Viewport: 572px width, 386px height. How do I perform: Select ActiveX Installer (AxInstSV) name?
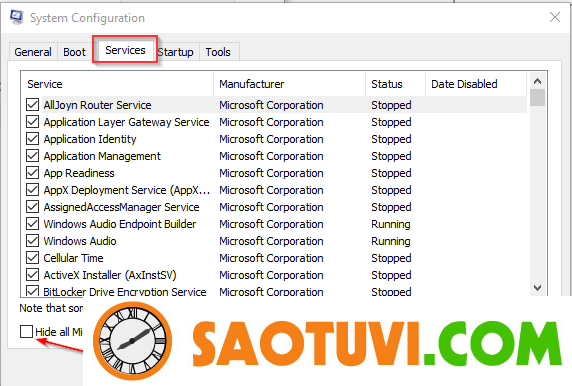pos(110,275)
